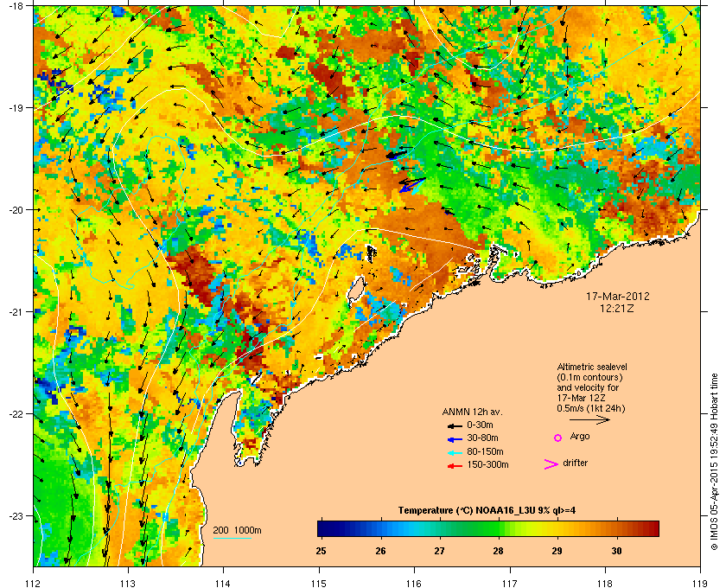Viewport: 726px width, 588px height.
Task: Click the IMOS copyright timestamp text
Action: coord(714,463)
